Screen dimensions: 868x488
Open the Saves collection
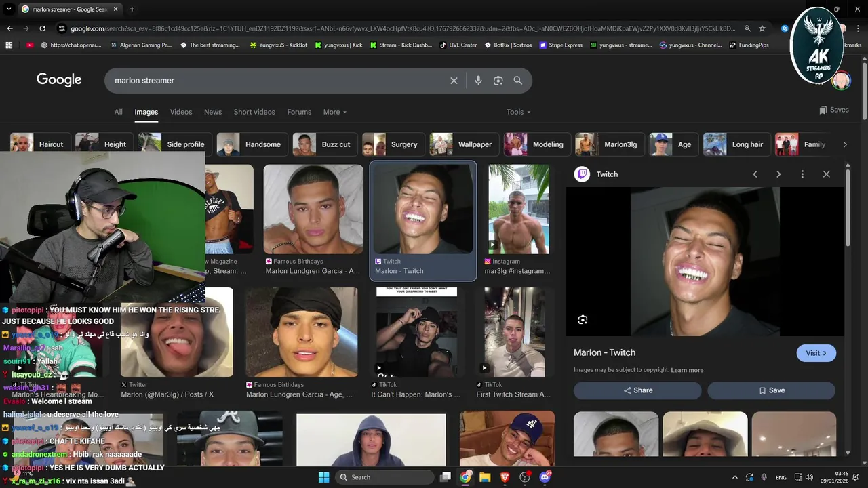click(833, 110)
